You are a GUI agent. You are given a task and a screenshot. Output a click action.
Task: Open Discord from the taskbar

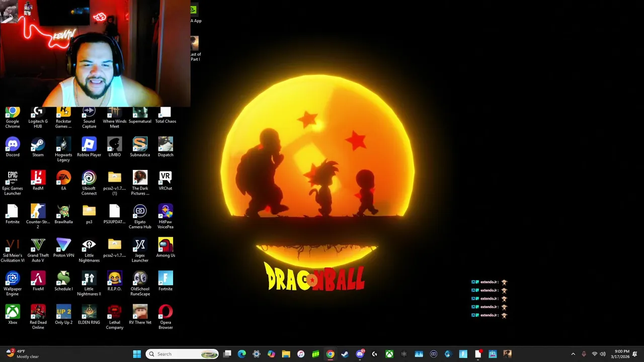click(x=360, y=354)
